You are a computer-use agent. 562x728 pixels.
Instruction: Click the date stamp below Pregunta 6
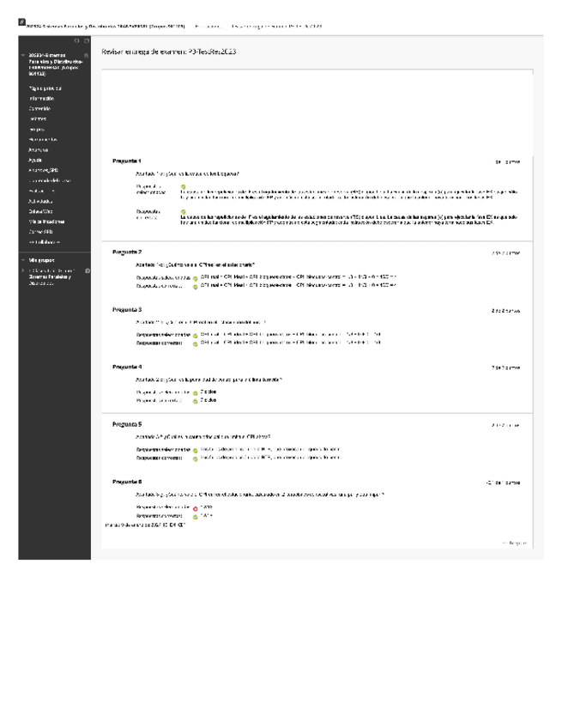pos(145,525)
